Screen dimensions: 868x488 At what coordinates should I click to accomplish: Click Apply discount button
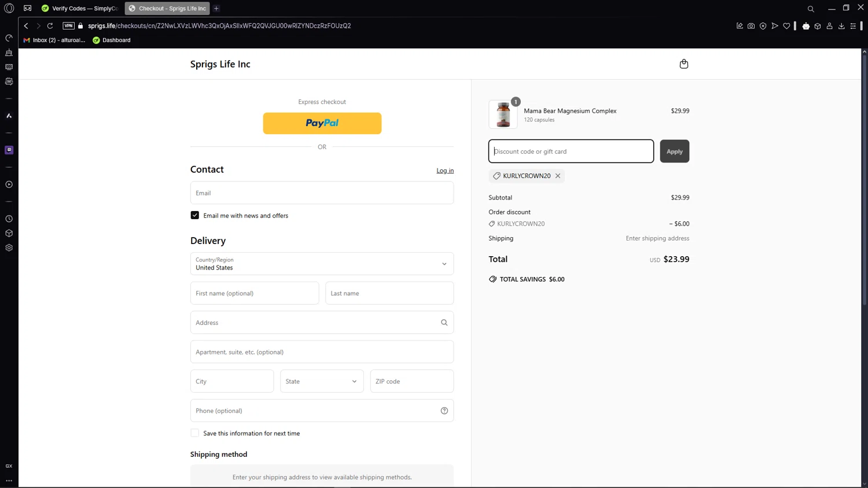[675, 151]
